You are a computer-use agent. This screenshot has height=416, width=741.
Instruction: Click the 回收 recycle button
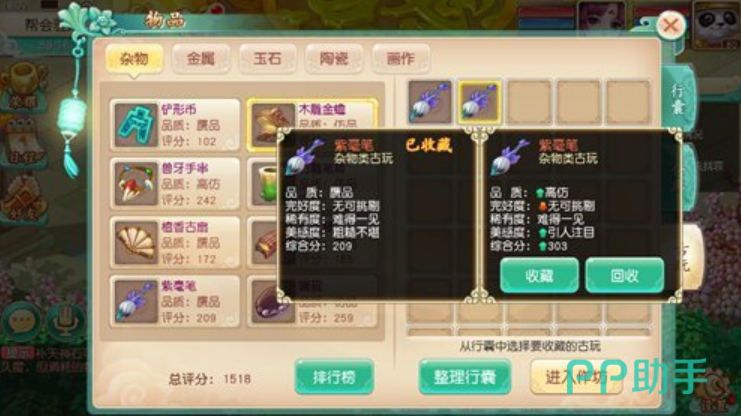(625, 276)
